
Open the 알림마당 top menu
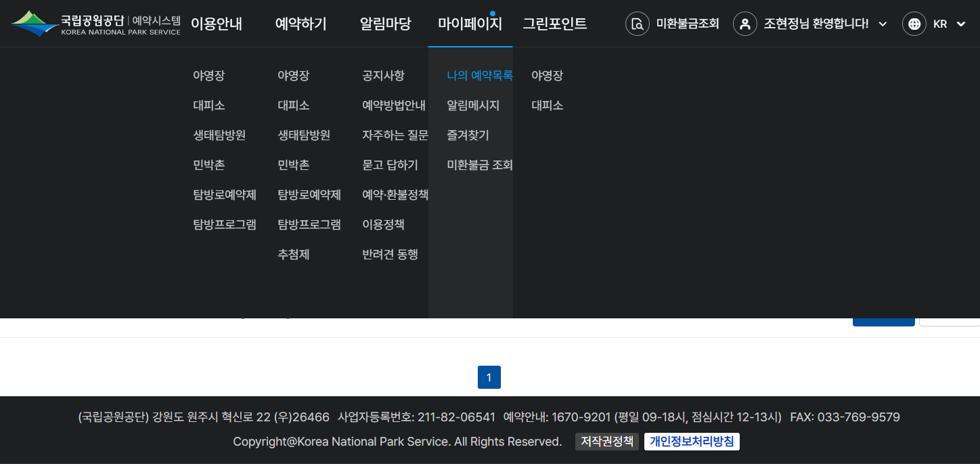(386, 24)
